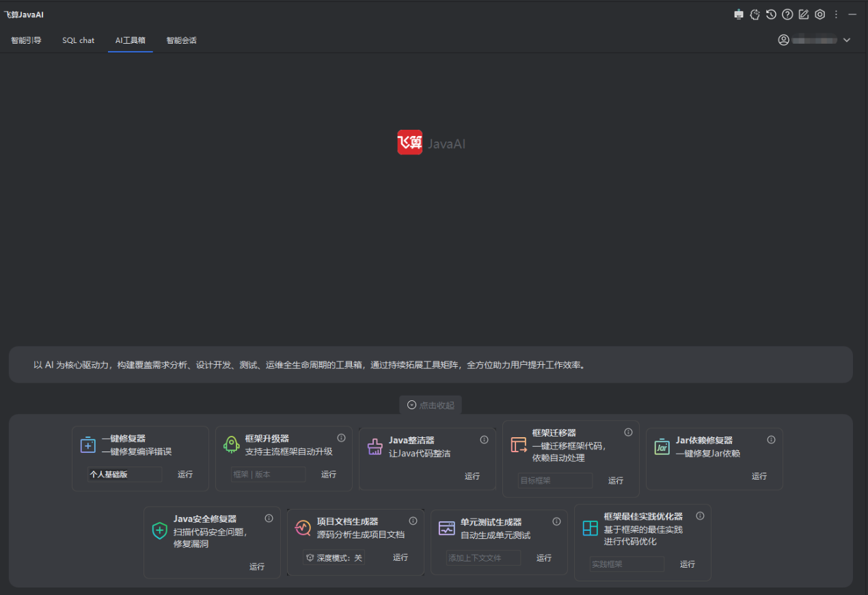Run the Jar依赖修复器 tool
868x595 pixels.
pos(759,476)
